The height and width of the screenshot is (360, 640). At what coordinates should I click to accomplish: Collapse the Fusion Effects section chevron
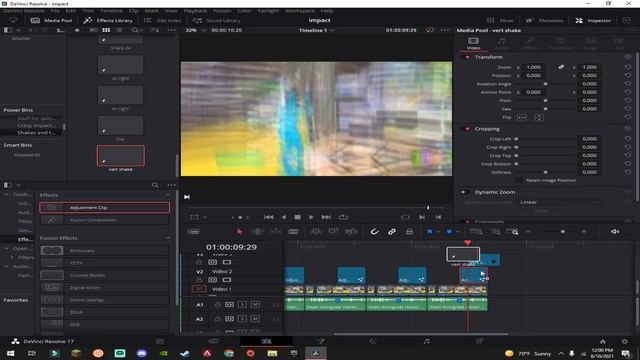pyautogui.click(x=168, y=238)
